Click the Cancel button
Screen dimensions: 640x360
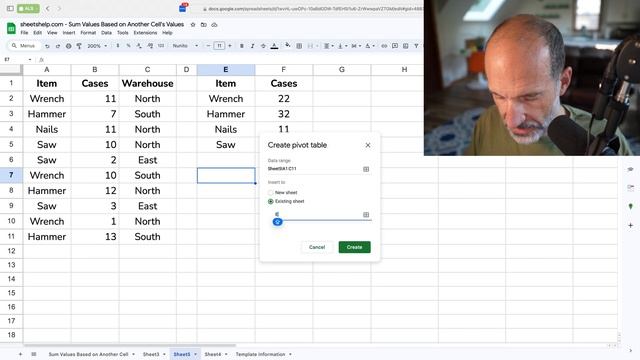point(317,247)
